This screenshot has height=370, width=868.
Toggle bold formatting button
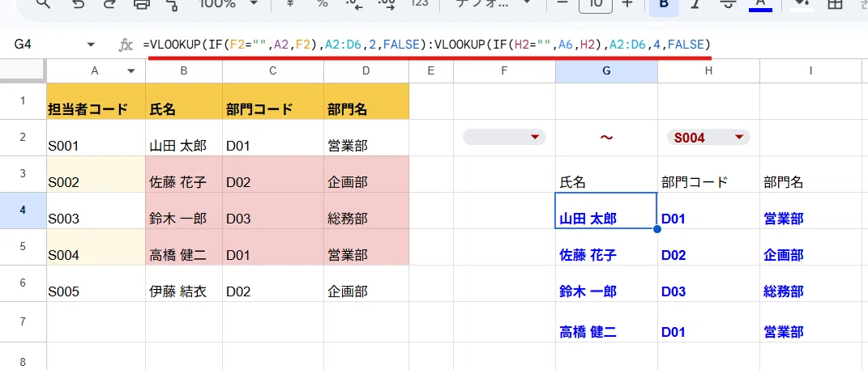pos(664,6)
